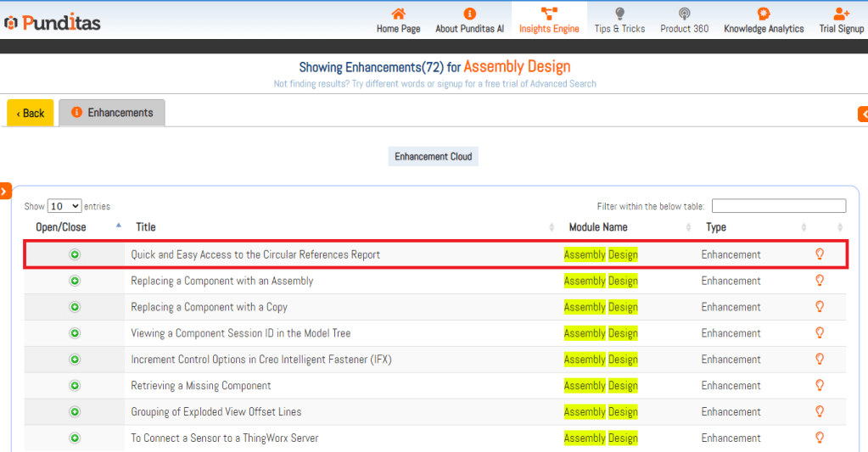Click lightbulb icon for Replacing a Component with a Copy

pos(820,307)
